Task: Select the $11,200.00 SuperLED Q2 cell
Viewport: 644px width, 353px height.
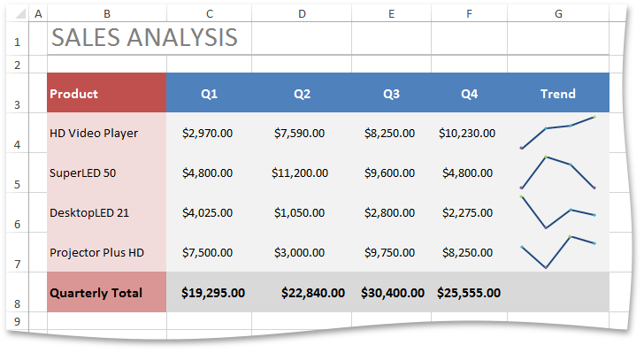Action: click(302, 173)
